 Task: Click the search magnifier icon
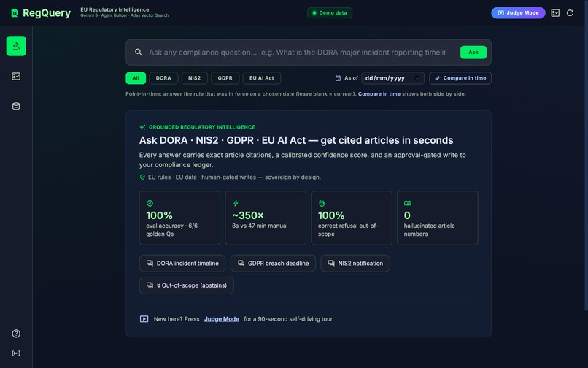[139, 52]
